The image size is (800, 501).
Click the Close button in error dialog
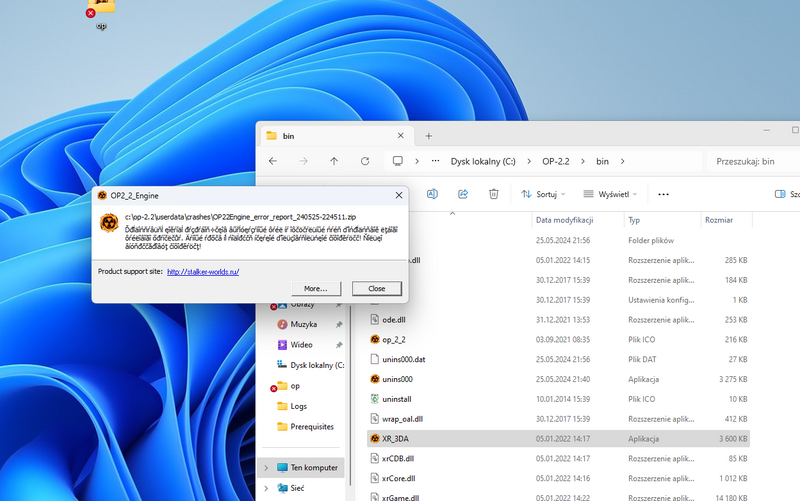[376, 288]
